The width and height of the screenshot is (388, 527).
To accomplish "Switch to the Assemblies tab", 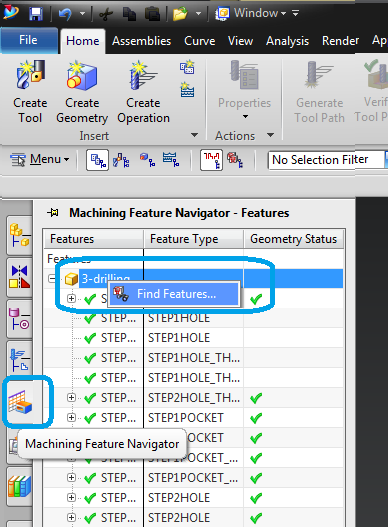I will point(142,41).
